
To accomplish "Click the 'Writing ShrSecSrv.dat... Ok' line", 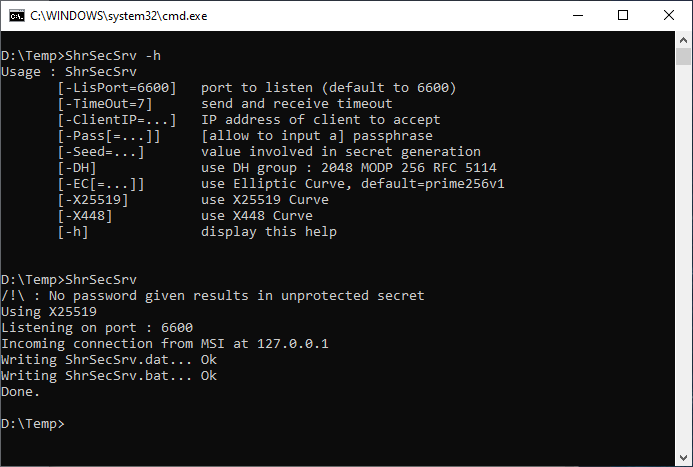I will pyautogui.click(x=109, y=360).
